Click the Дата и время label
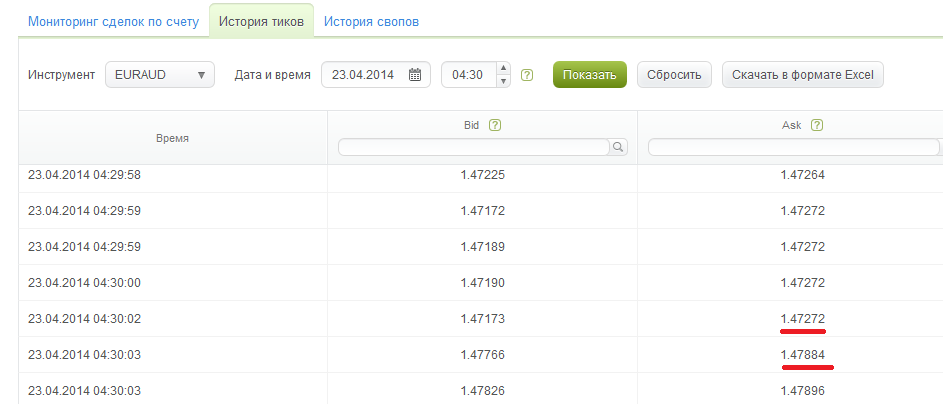 pyautogui.click(x=272, y=75)
